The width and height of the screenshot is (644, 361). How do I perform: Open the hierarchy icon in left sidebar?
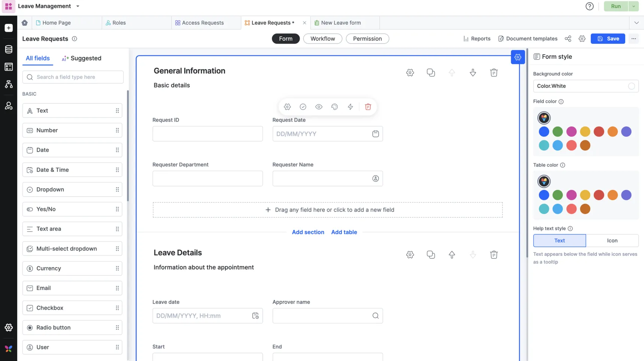click(x=9, y=84)
